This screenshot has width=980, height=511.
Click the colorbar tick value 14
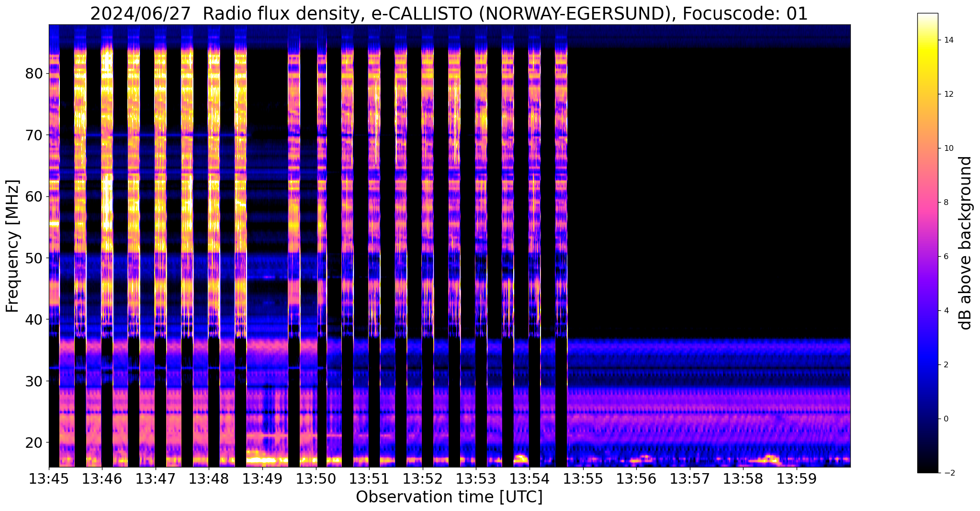tap(948, 40)
